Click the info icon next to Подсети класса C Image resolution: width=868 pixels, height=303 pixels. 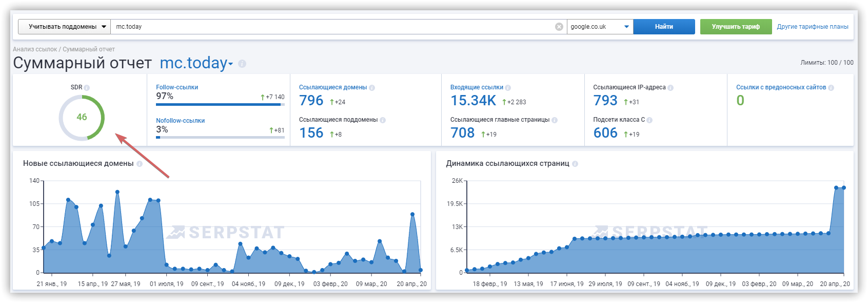tap(649, 120)
